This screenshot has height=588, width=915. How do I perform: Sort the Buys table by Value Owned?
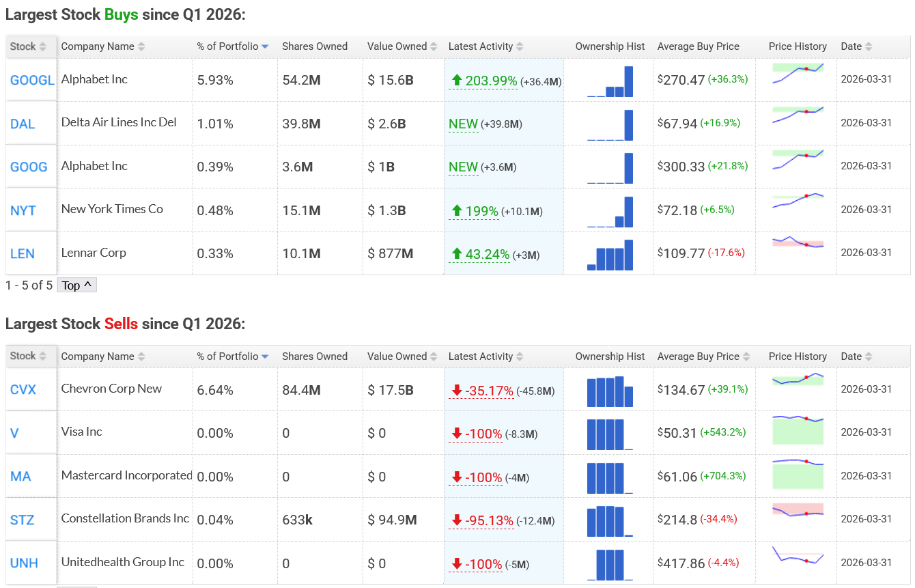[402, 46]
